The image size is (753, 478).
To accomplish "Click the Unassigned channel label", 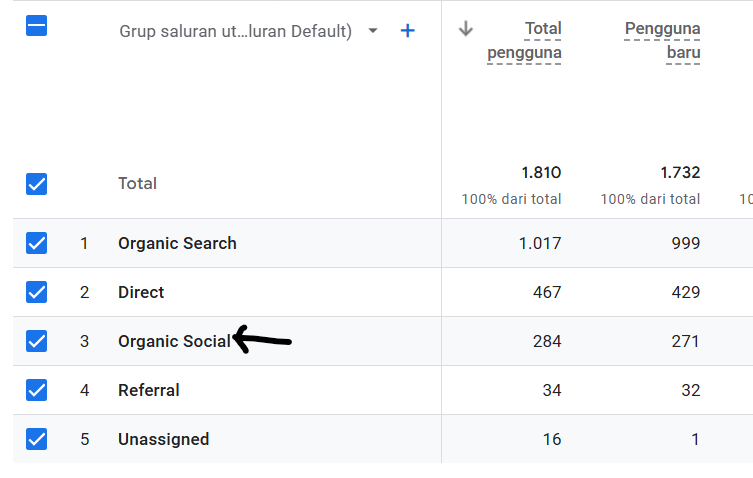I will pos(163,439).
